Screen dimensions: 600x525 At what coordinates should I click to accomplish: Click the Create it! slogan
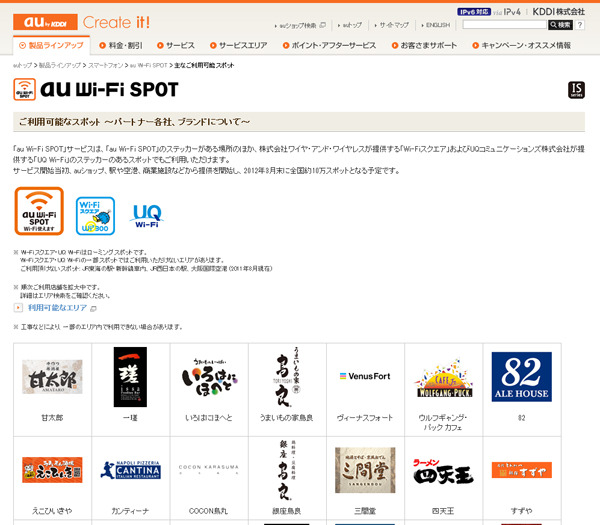pos(116,22)
